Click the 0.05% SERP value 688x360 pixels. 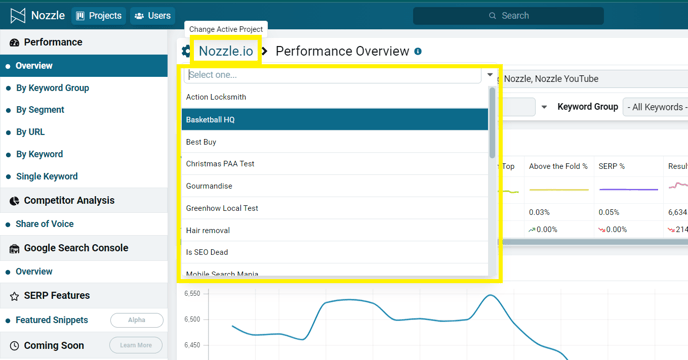(x=609, y=212)
